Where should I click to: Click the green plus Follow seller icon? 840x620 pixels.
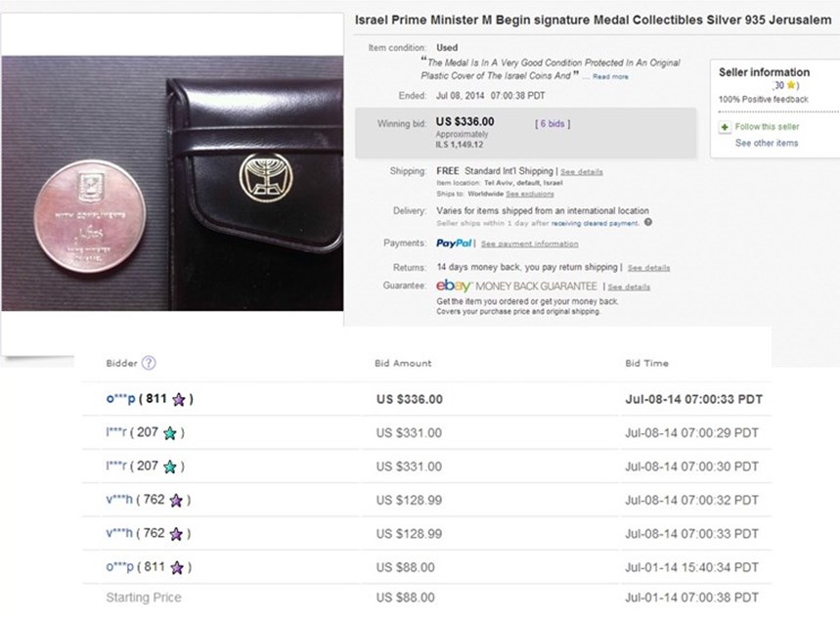coord(725,127)
